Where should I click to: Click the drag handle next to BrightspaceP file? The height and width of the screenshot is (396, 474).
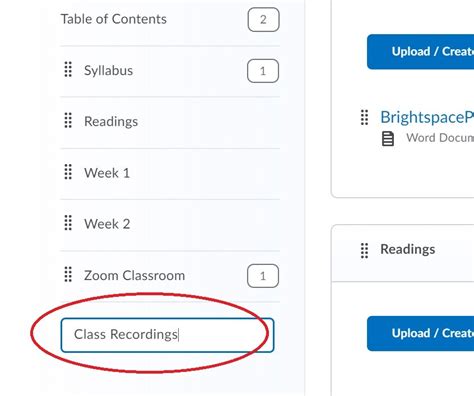click(365, 117)
